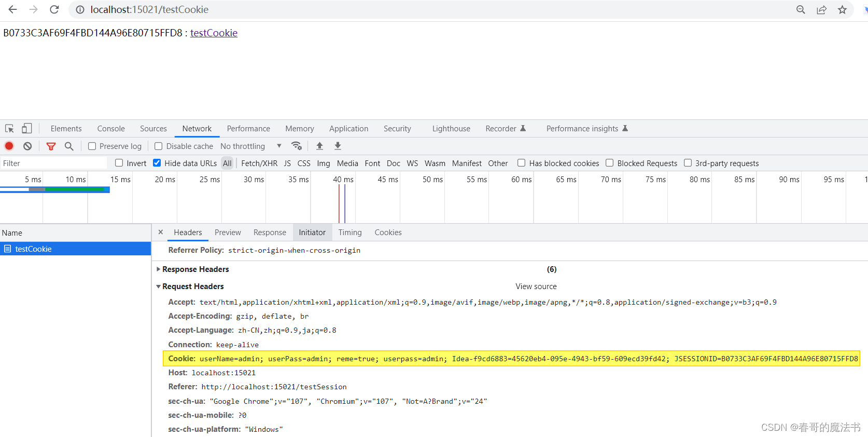Reload the page with the refresh icon

pyautogui.click(x=54, y=9)
